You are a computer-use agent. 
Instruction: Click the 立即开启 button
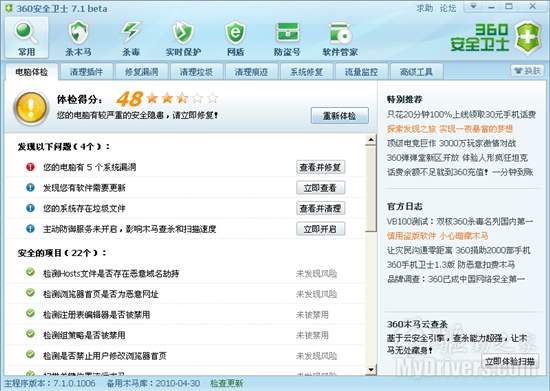(320, 229)
